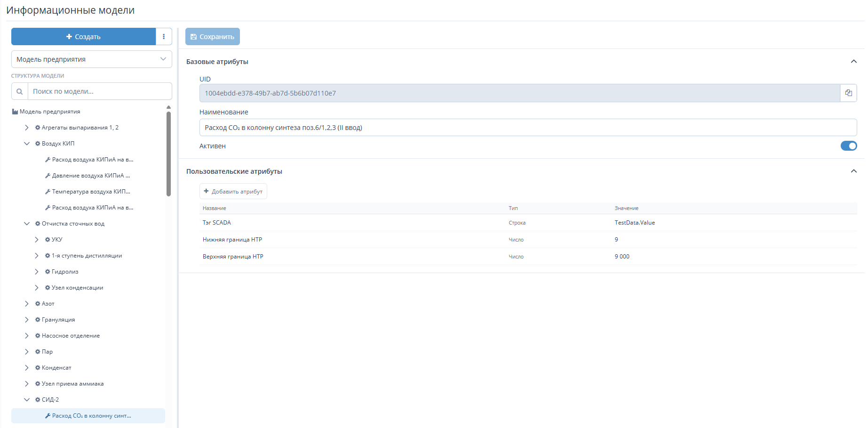
Task: Click the UID field
Action: (520, 93)
